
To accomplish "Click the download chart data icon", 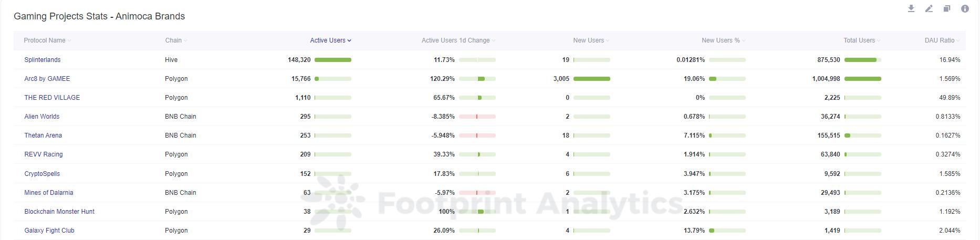I will pyautogui.click(x=911, y=8).
